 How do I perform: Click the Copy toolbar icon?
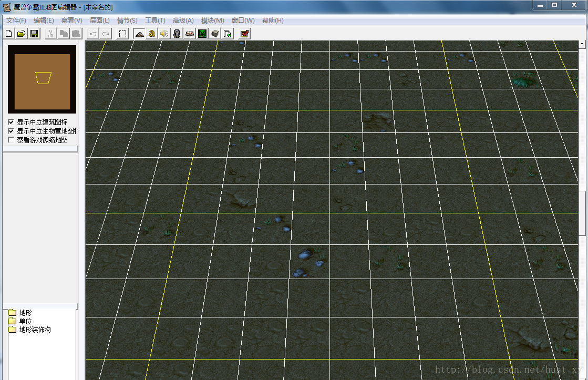tap(64, 34)
